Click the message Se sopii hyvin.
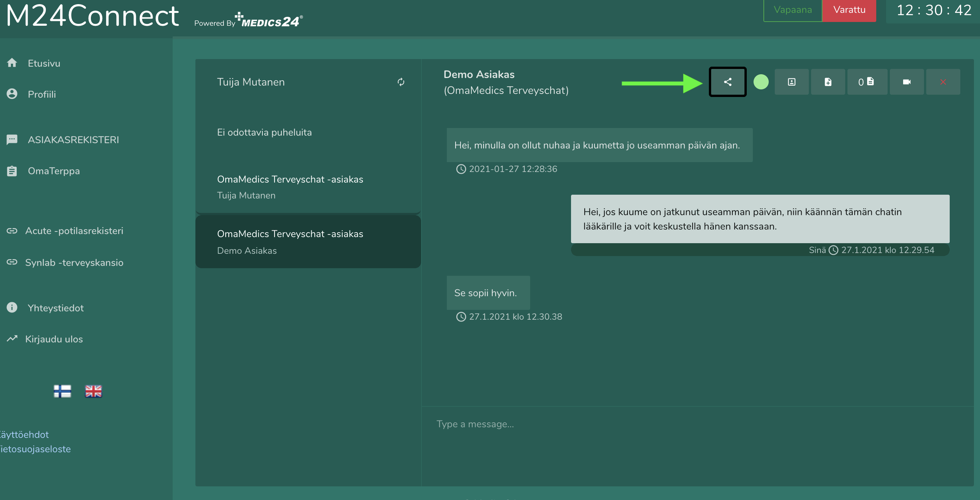This screenshot has width=980, height=500. click(x=488, y=293)
